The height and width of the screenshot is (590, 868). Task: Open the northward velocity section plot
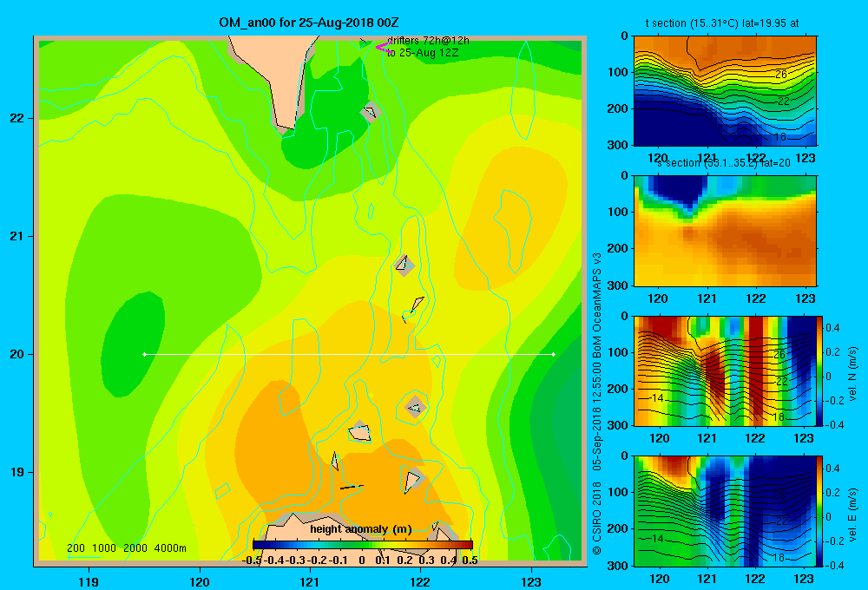tap(725, 370)
